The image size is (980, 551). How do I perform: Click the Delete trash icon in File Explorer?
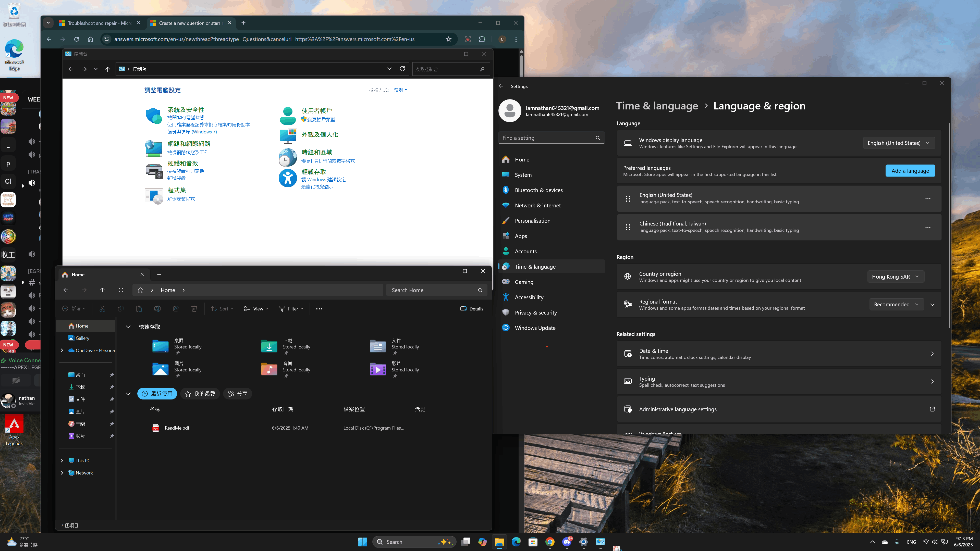194,309
